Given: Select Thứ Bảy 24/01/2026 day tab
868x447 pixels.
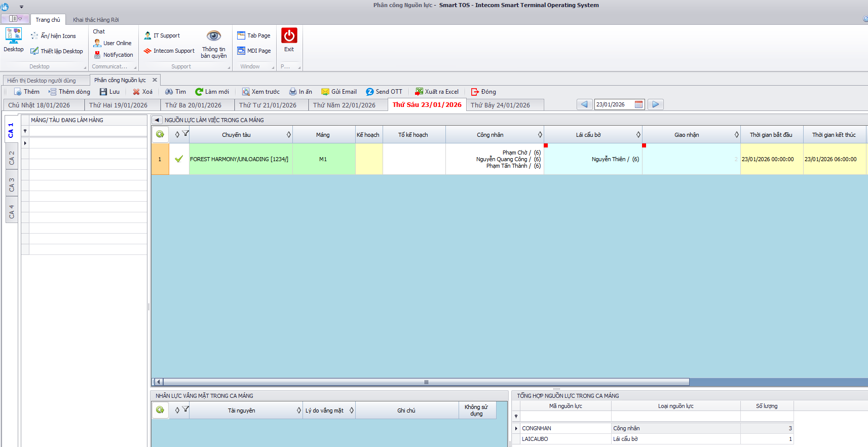Looking at the screenshot, I should 500,105.
